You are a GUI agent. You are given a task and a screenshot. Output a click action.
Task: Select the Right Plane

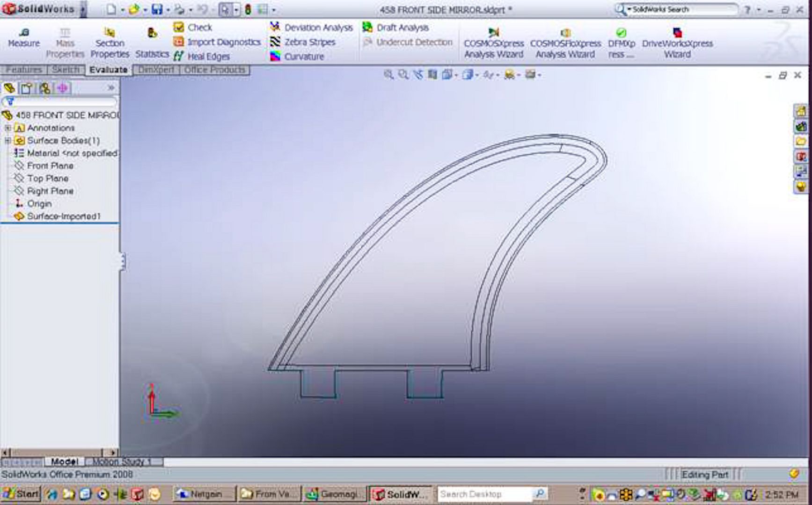[x=44, y=191]
